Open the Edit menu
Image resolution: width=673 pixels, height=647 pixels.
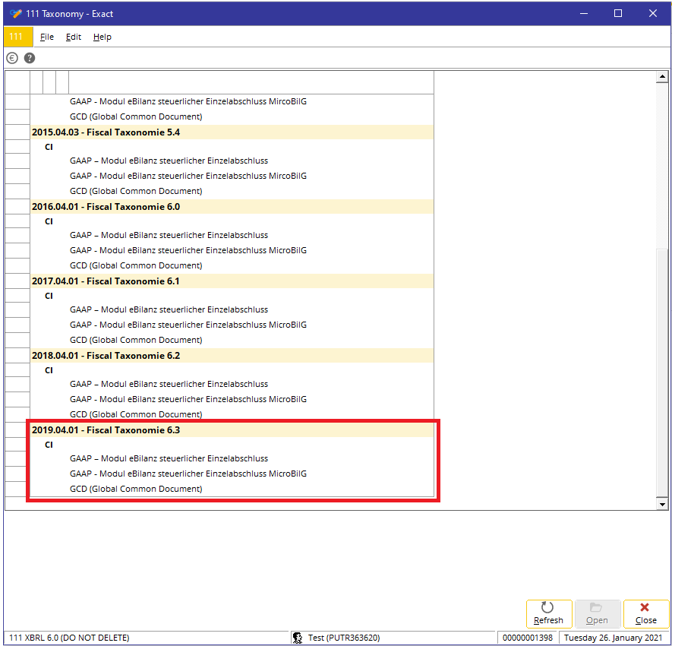point(73,37)
